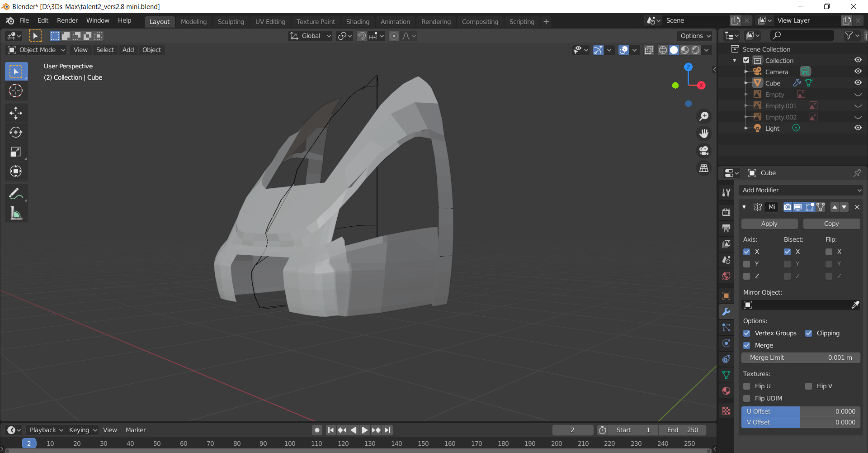
Task: Click the U Offset slider field
Action: click(801, 411)
